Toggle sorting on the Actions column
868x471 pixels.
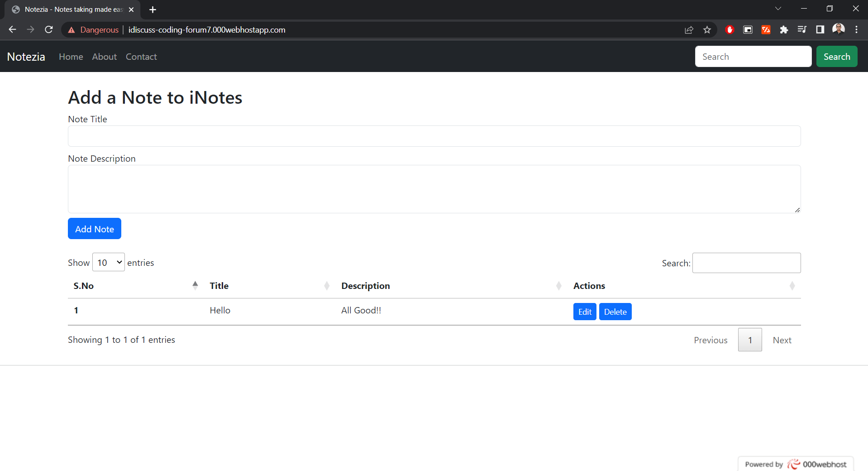coord(589,285)
